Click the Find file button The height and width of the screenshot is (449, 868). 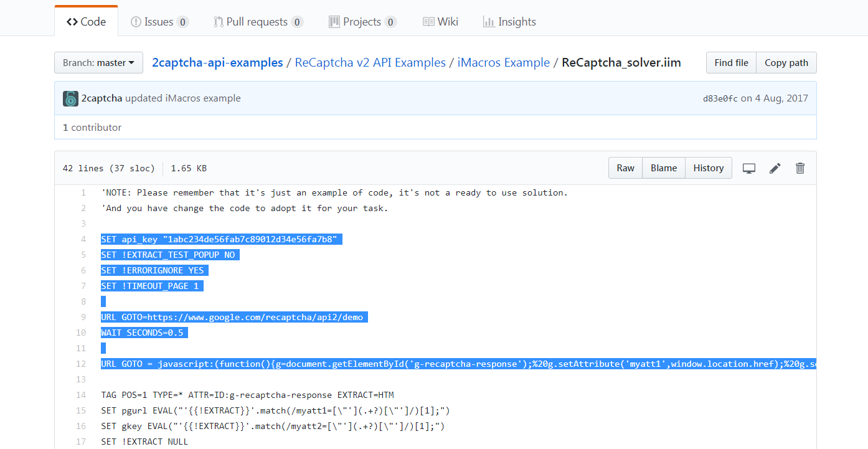point(731,62)
